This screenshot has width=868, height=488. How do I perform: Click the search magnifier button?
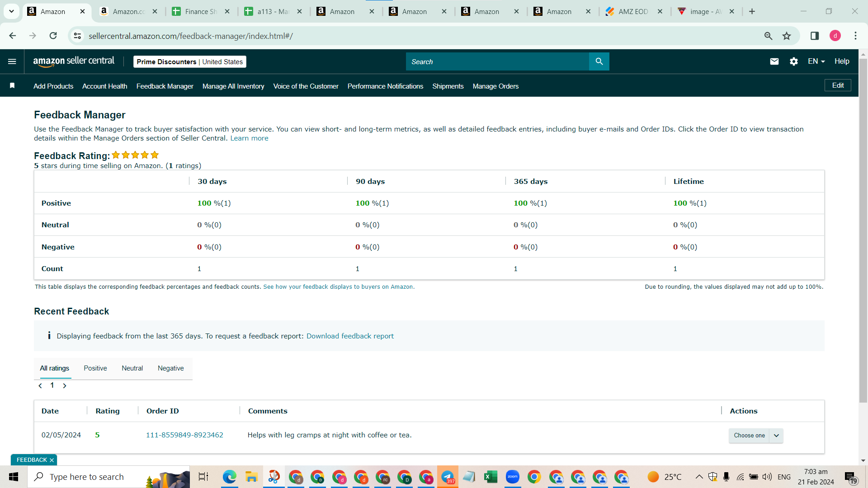click(x=599, y=61)
